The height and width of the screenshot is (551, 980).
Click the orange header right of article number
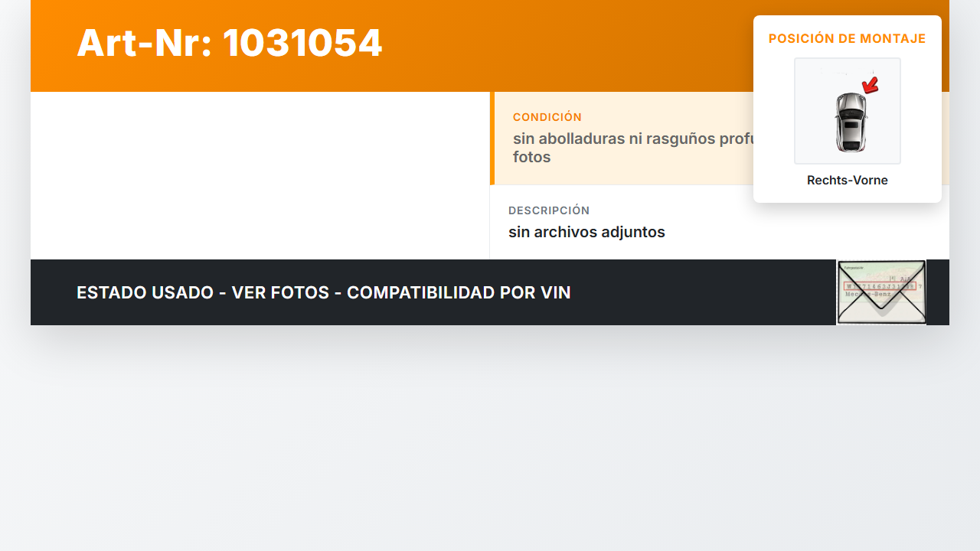point(567,46)
